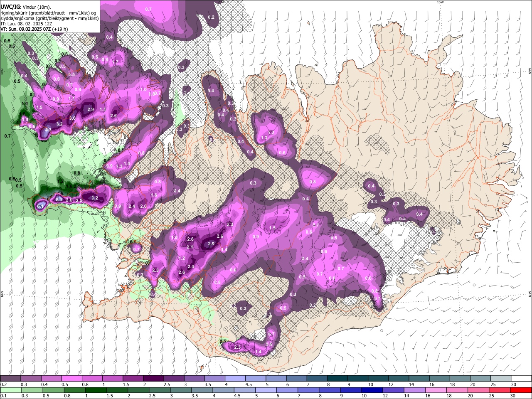Click the 2.0 precipitation value on the map
This screenshot has width=532, height=399.
pos(143,206)
